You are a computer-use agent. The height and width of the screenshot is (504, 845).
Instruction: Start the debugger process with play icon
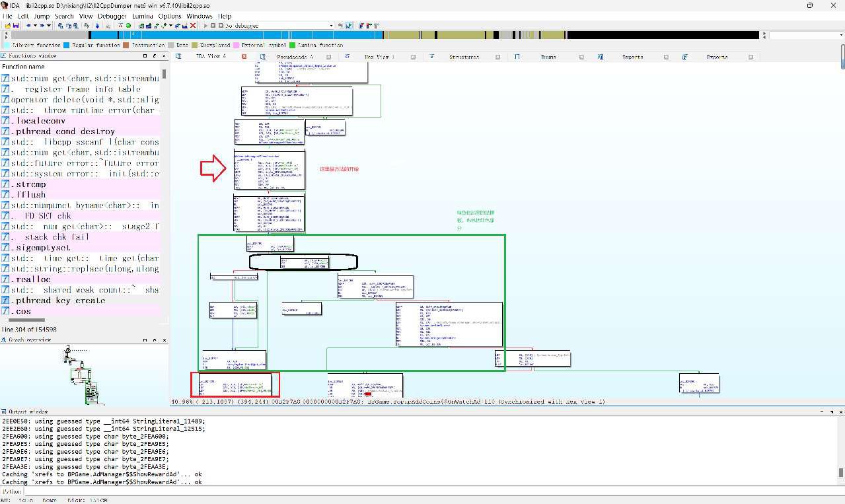point(205,26)
